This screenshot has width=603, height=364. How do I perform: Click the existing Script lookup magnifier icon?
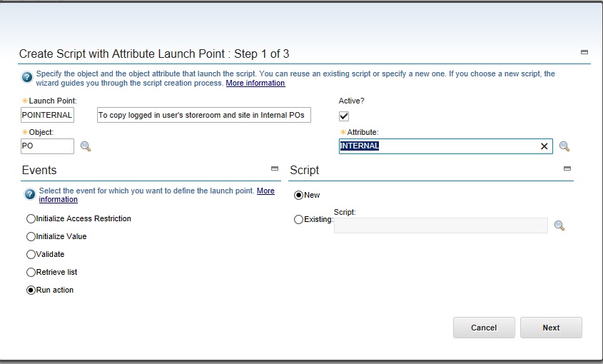(559, 226)
